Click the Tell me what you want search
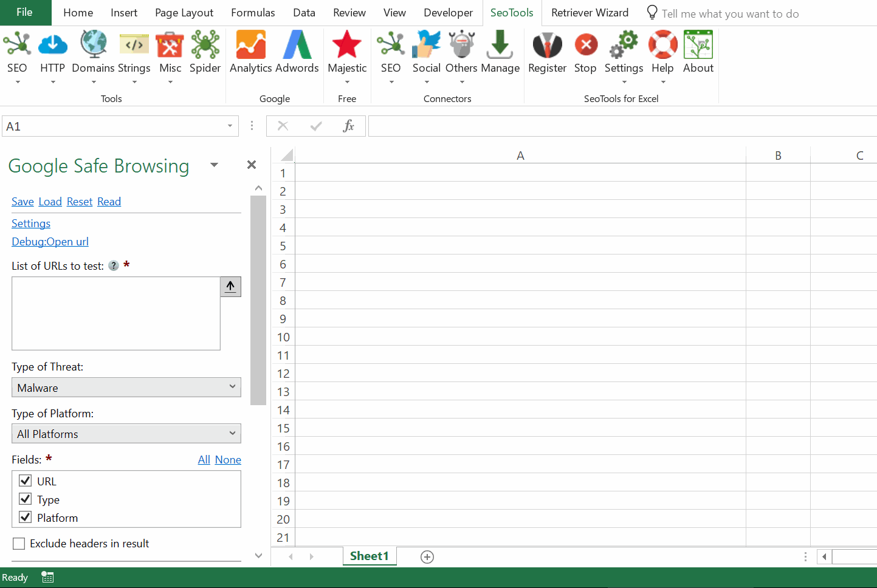Screen dimensions: 877x588 click(730, 13)
